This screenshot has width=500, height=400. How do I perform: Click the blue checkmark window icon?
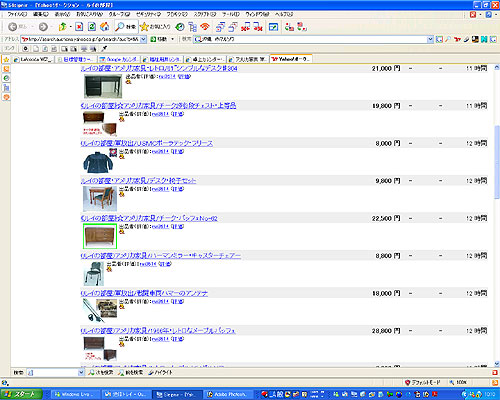[273, 27]
